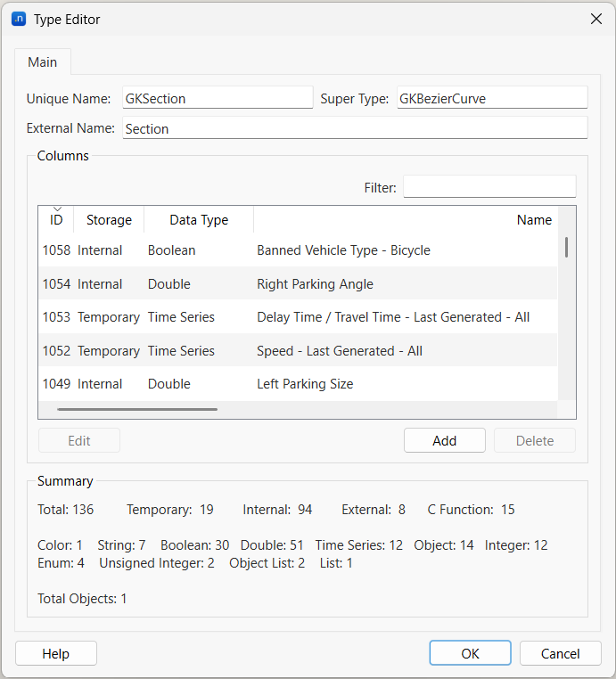Click the Add button
The width and height of the screenshot is (616, 679).
click(x=445, y=440)
